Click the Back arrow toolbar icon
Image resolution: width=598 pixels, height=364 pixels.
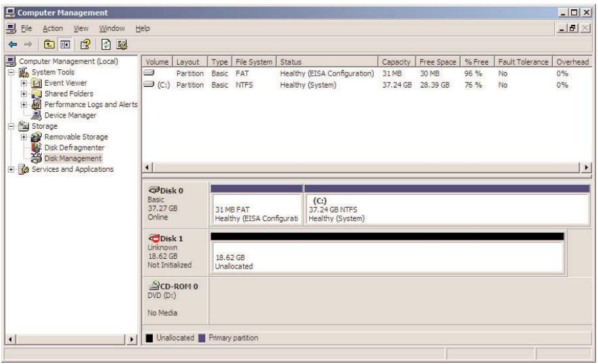point(13,44)
